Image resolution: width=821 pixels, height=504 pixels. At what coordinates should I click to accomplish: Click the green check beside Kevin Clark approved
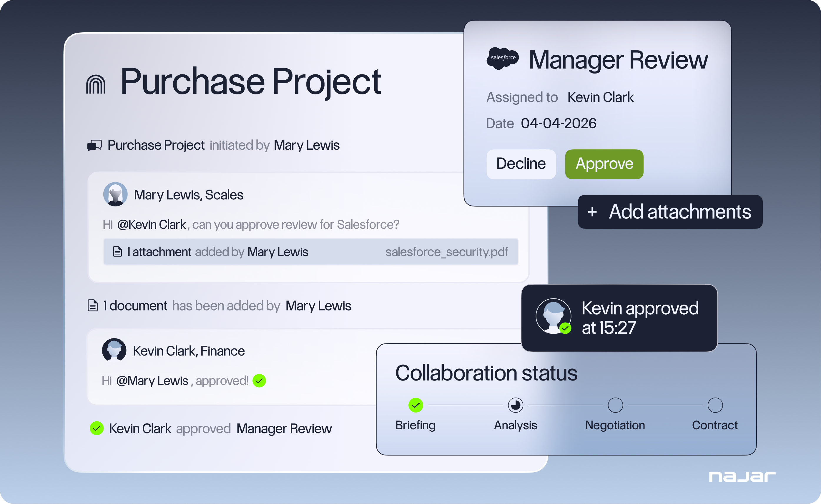pyautogui.click(x=97, y=428)
